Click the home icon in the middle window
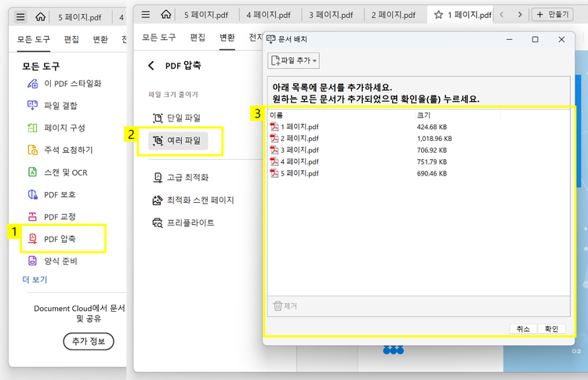 (165, 15)
